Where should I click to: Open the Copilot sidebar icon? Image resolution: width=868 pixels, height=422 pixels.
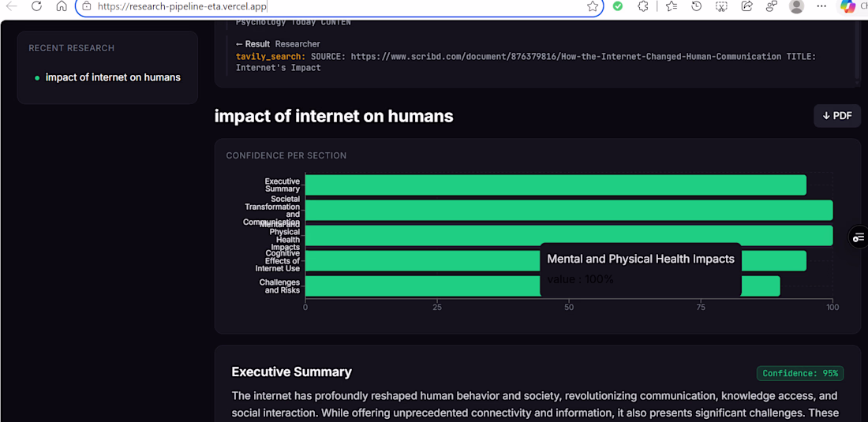coord(847,6)
